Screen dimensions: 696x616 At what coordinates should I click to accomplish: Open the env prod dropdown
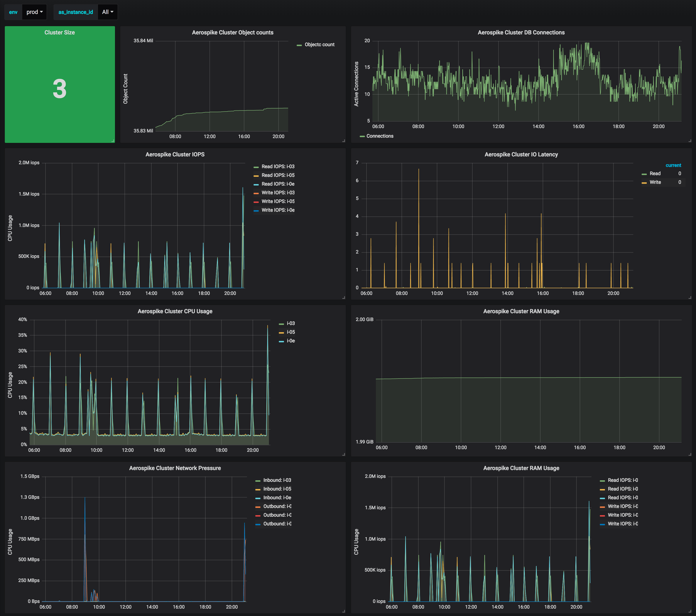(34, 12)
